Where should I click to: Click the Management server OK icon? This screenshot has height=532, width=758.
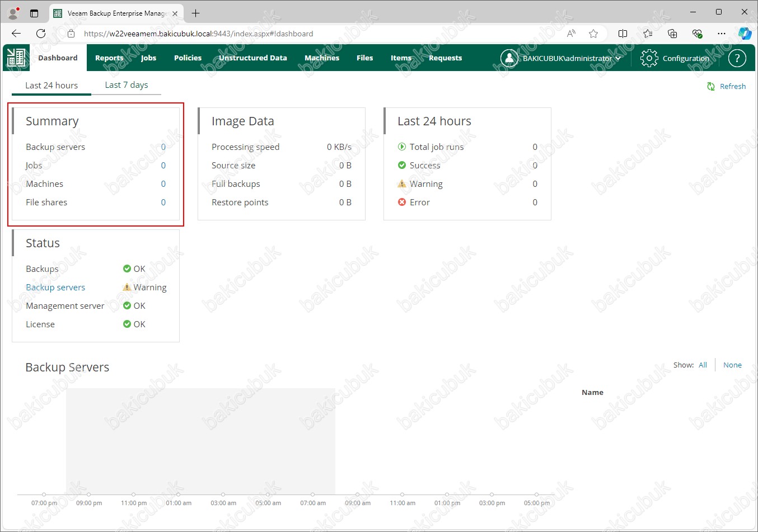pos(127,305)
